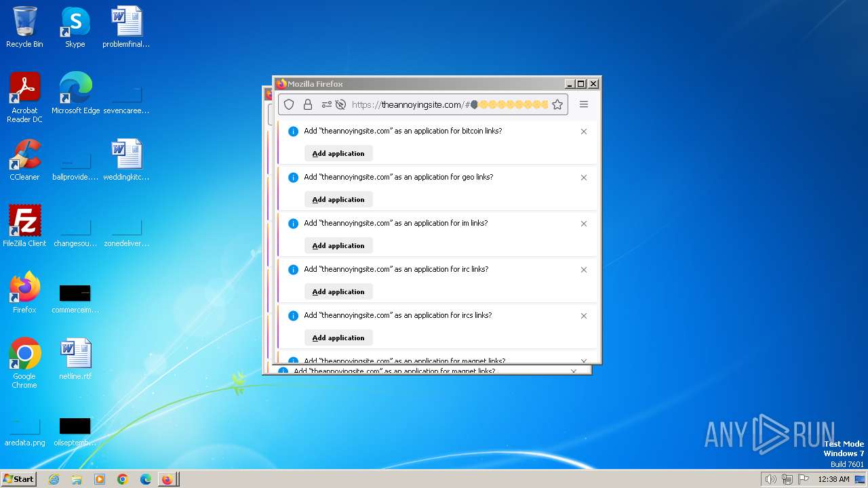Select the zonedeliver desktop file
Image resolution: width=868 pixels, height=488 pixels.
[x=126, y=231]
